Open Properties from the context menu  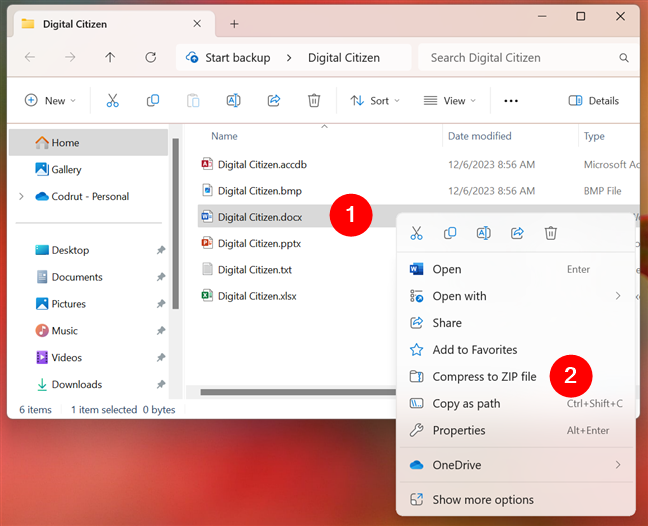(515, 430)
